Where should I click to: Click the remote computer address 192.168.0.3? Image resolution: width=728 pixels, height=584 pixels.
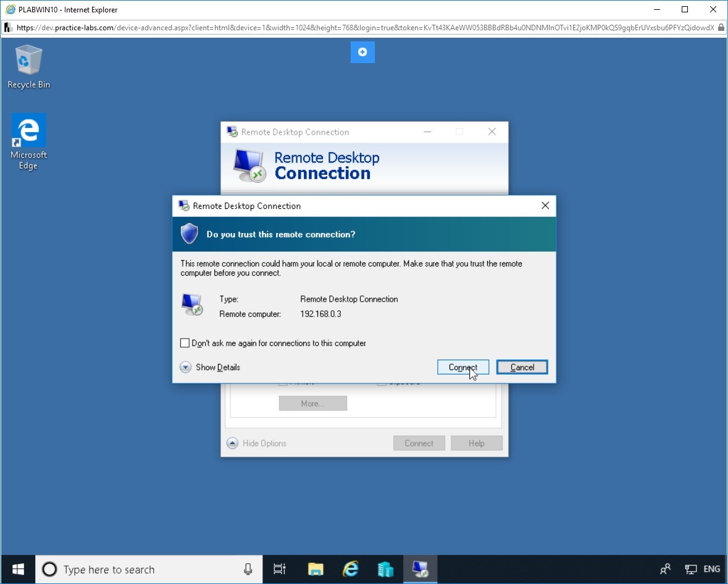pyautogui.click(x=321, y=314)
